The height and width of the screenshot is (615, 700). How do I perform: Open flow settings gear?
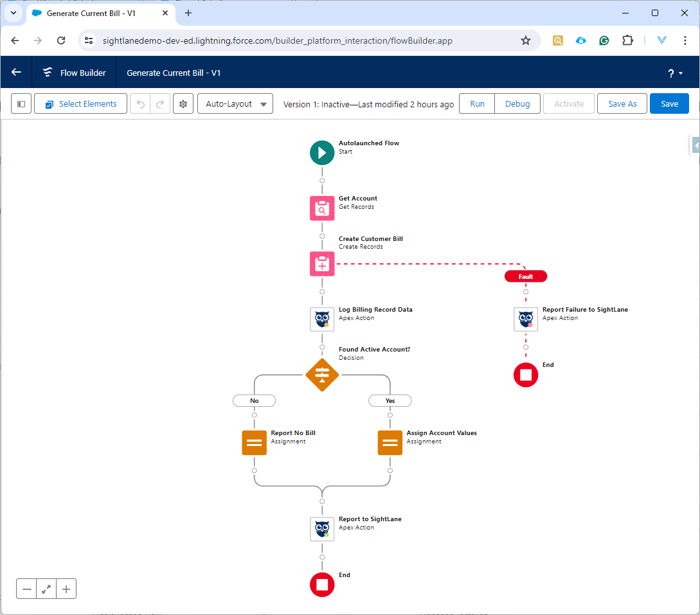click(x=183, y=103)
